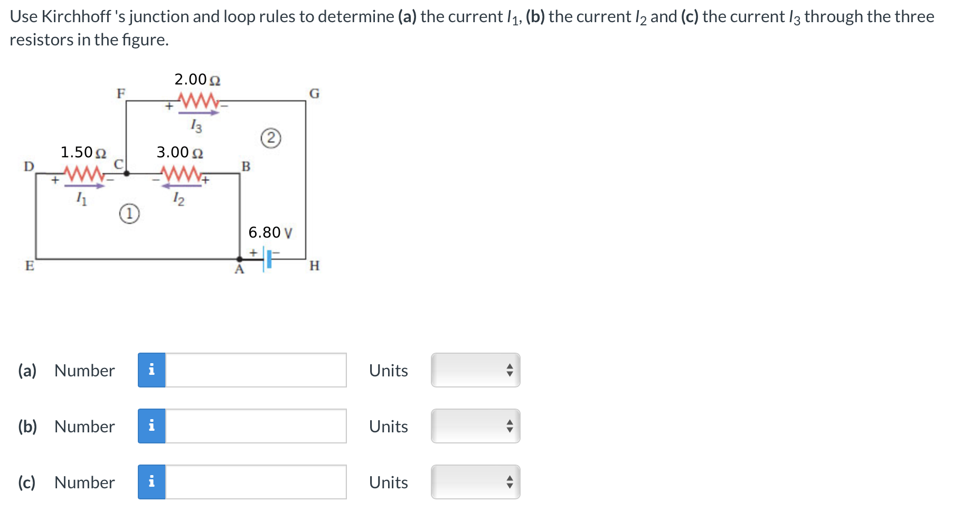Click the Units label next to answer (a)
980x511 pixels.
pos(388,371)
